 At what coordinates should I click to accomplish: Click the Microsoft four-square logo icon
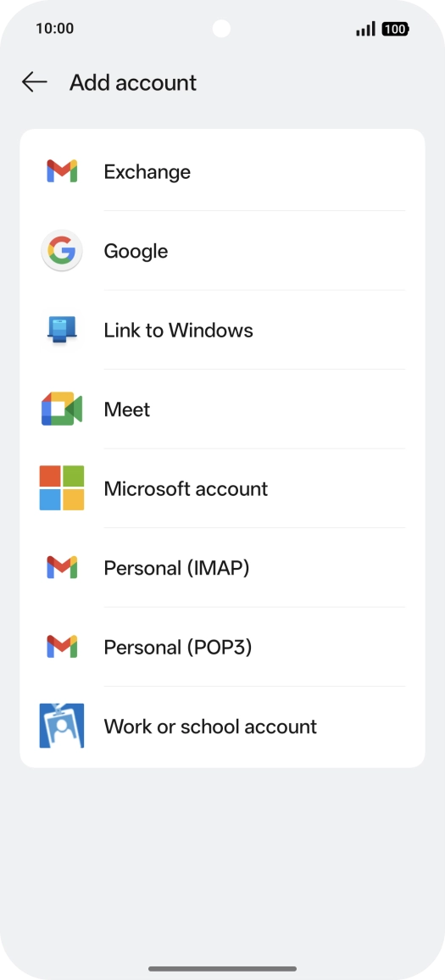click(x=62, y=488)
